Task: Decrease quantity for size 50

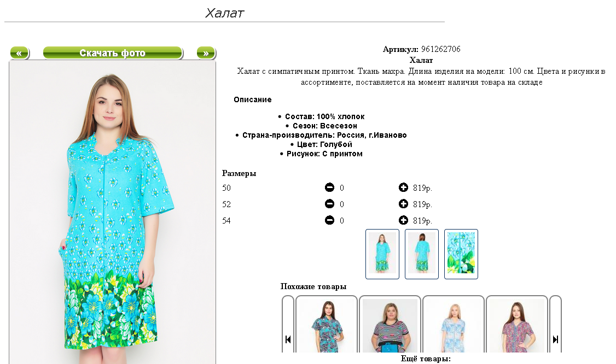Action: 329,187
